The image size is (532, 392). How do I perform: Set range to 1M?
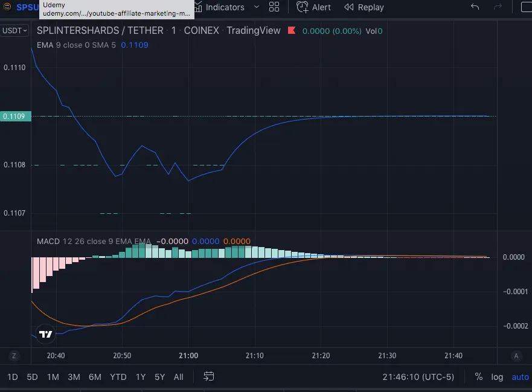coord(53,377)
